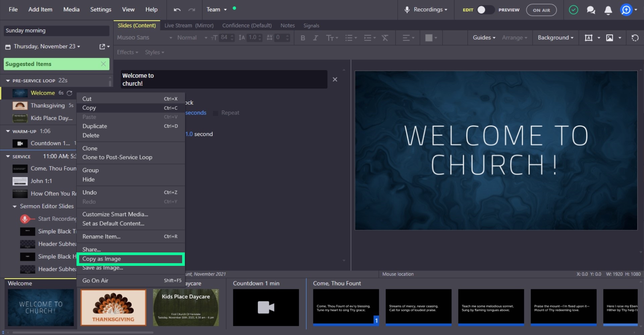Open the notifications bell icon
The width and height of the screenshot is (644, 335).
click(x=608, y=10)
